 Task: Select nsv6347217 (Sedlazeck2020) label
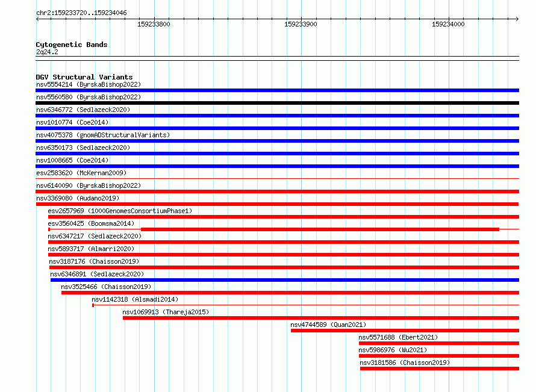pyautogui.click(x=95, y=236)
